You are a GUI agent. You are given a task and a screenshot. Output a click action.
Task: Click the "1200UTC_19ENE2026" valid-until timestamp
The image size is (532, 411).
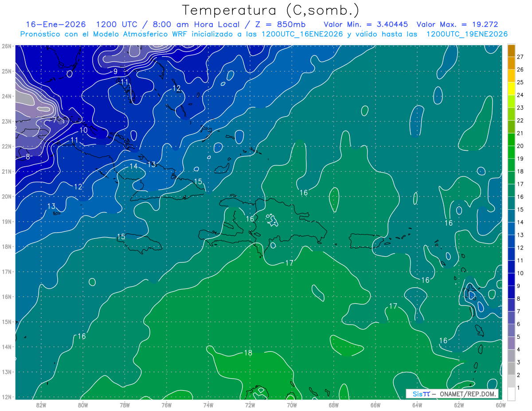coord(467,34)
